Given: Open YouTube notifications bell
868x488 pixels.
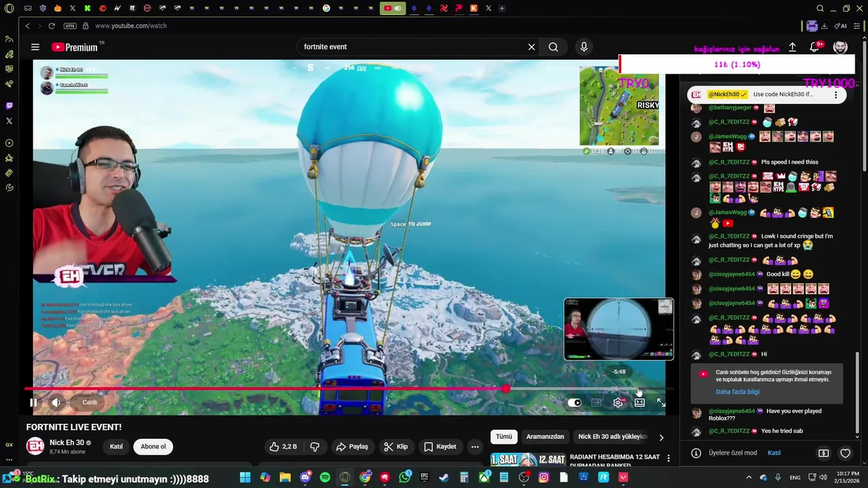Looking at the screenshot, I should coord(814,47).
